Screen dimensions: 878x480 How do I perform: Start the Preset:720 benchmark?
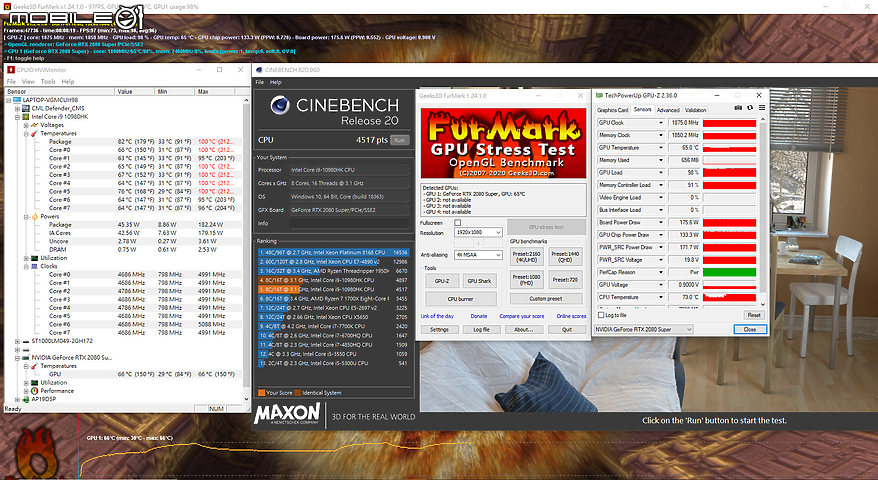(566, 279)
